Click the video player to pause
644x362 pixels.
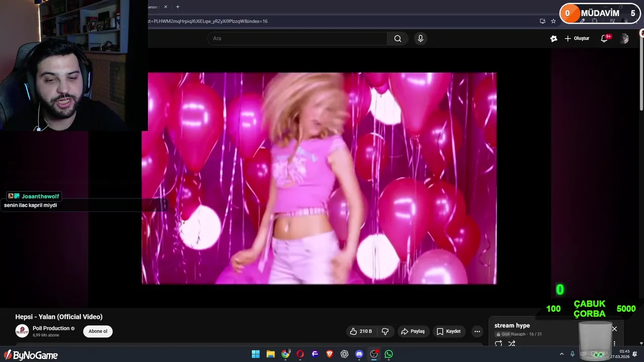[319, 178]
